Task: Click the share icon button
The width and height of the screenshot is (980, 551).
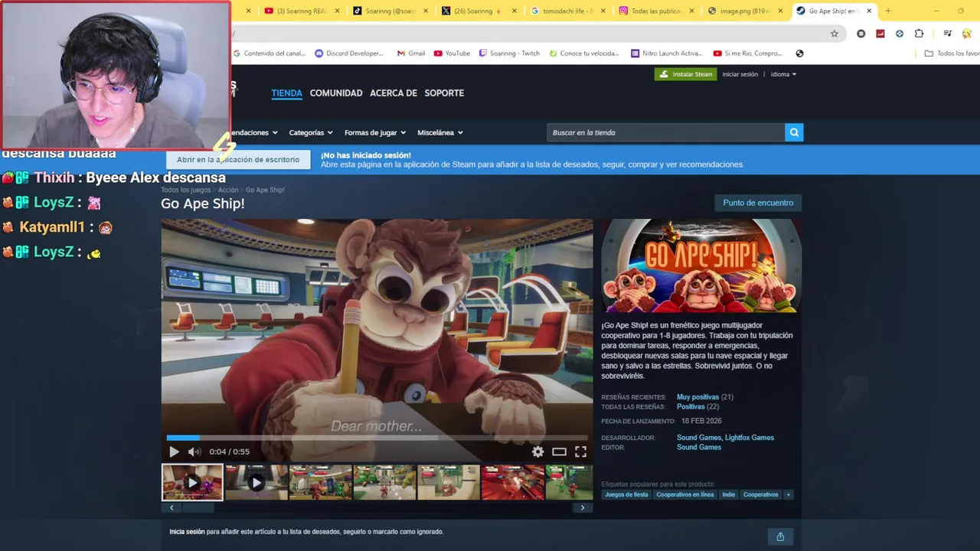Action: pyautogui.click(x=780, y=536)
